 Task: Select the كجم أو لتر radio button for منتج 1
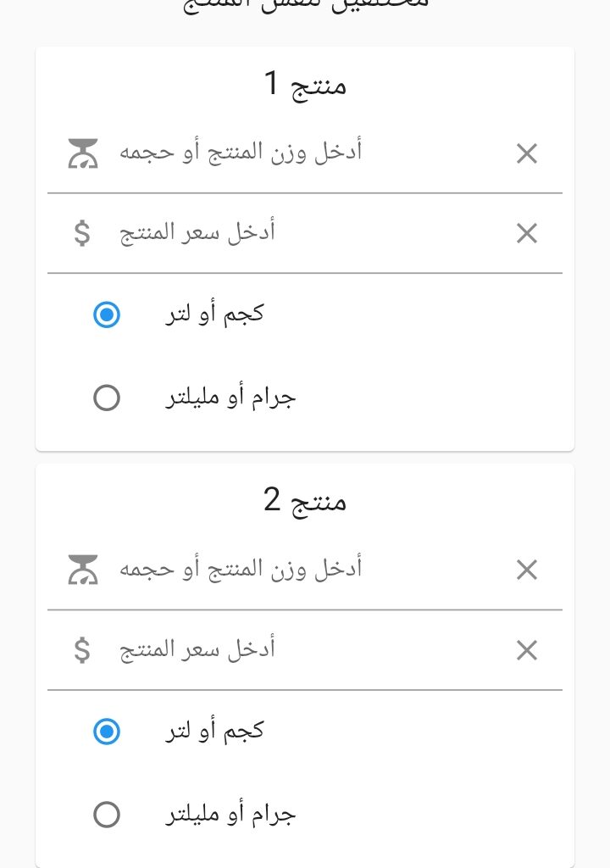point(107,315)
